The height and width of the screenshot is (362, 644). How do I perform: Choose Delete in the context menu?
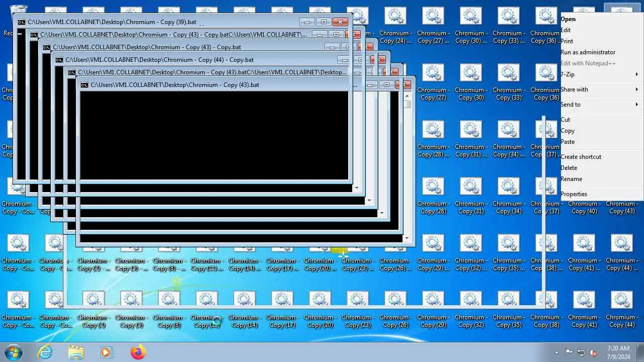[601, 168]
